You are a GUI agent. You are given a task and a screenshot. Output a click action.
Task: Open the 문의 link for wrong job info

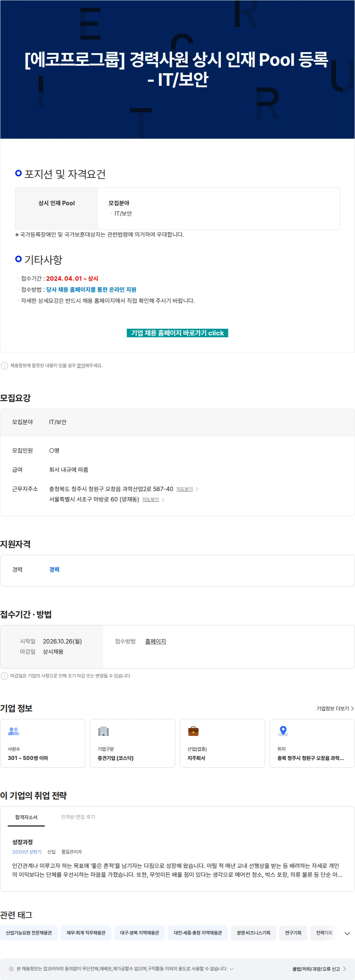[x=81, y=366]
